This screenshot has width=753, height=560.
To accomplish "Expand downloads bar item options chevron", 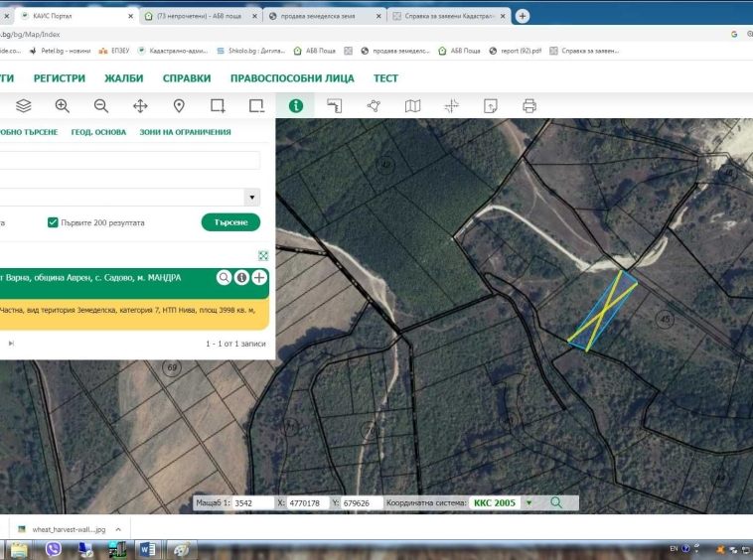I will click(118, 529).
